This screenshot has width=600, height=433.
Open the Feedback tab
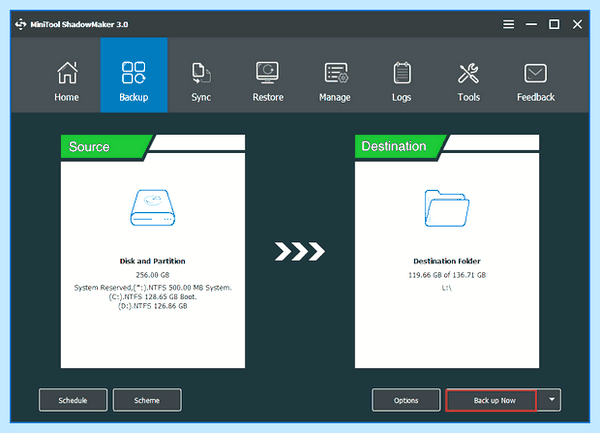(536, 75)
